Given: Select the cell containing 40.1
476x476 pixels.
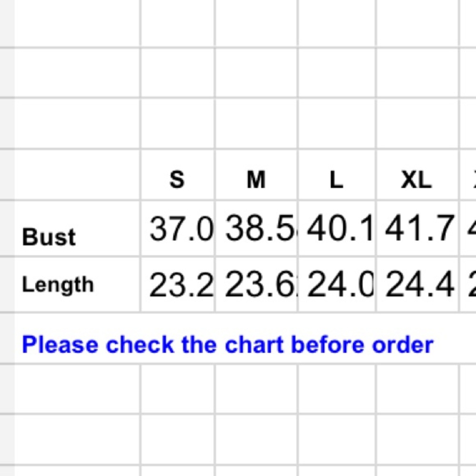Looking at the screenshot, I should [337, 228].
